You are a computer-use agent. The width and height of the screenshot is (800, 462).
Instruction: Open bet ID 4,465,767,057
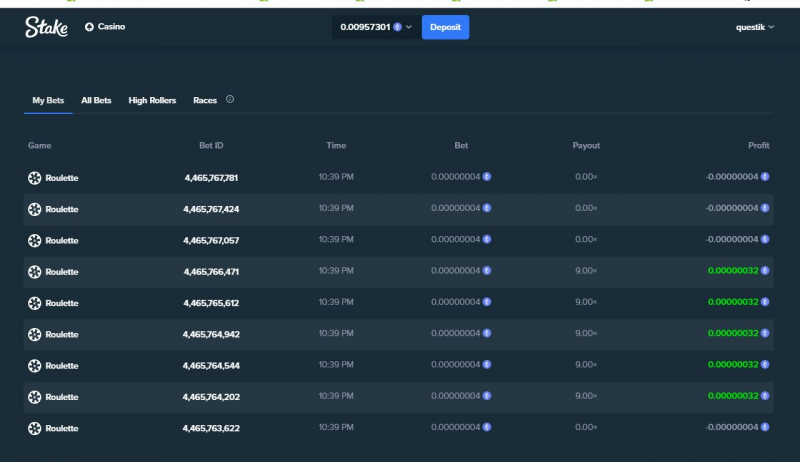[x=211, y=241]
